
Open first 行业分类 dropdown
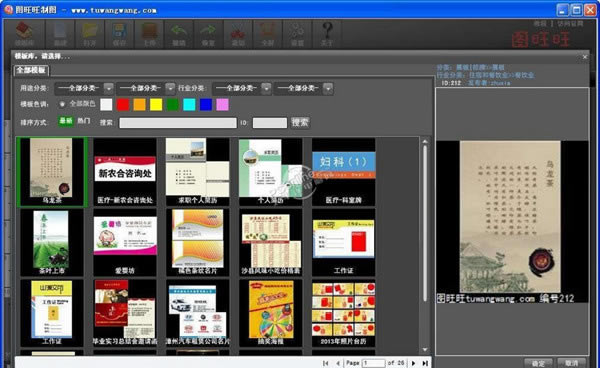coord(242,88)
